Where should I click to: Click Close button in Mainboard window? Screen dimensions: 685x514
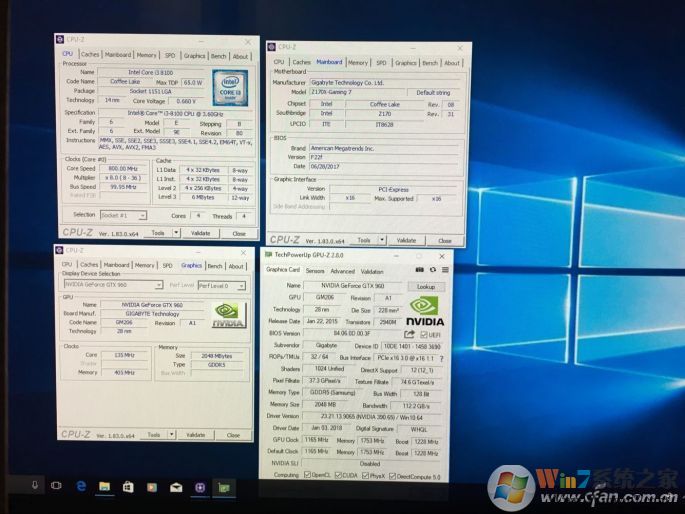(x=445, y=241)
